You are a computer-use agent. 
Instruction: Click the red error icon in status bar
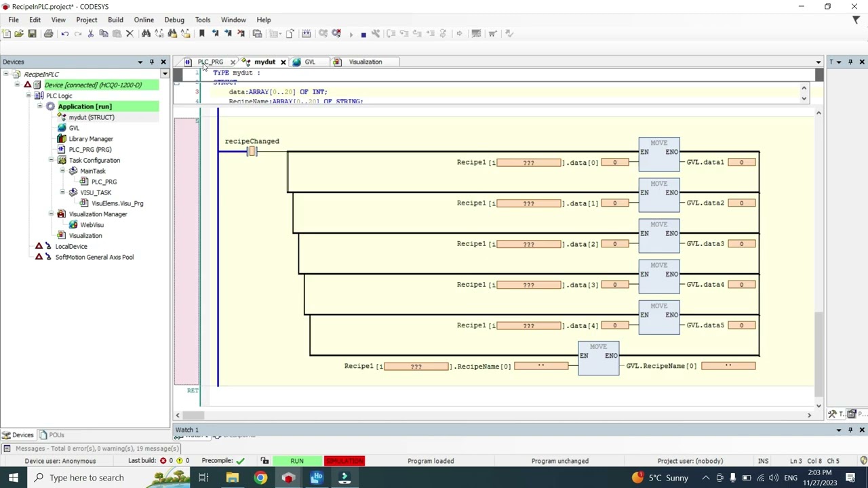tap(163, 461)
